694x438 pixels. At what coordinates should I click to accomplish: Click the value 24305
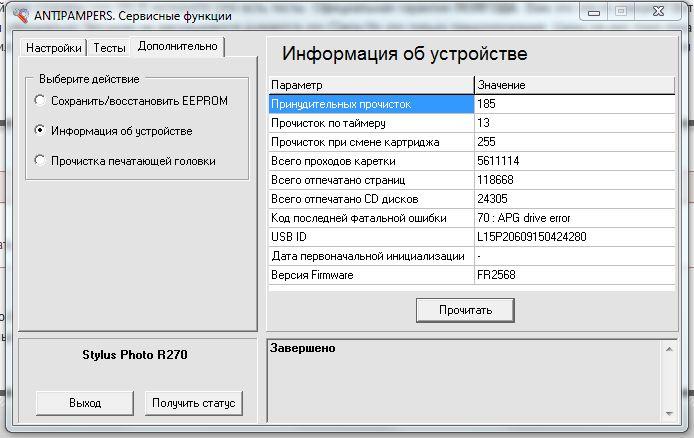[x=492, y=199]
